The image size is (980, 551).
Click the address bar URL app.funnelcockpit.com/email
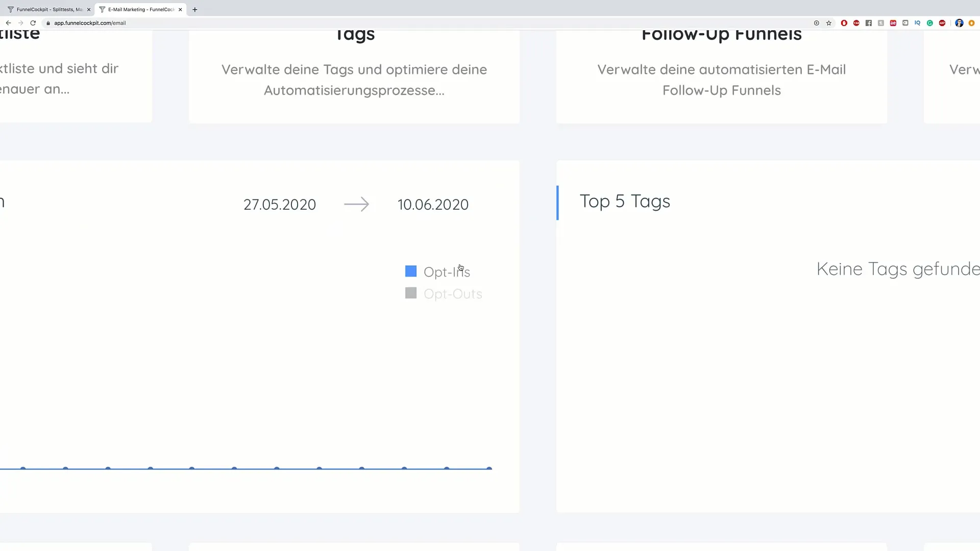(x=90, y=23)
